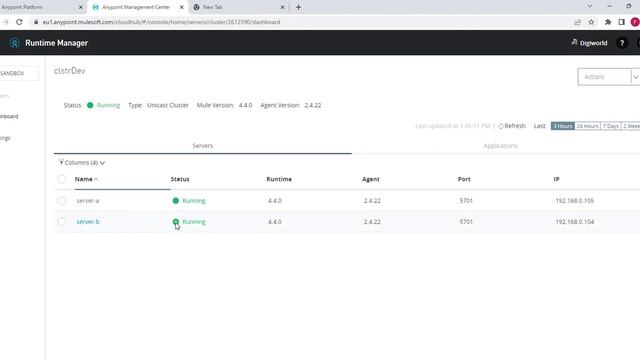This screenshot has width=640, height=360.
Task: Click the clstrDev cluster title
Action: coord(70,71)
